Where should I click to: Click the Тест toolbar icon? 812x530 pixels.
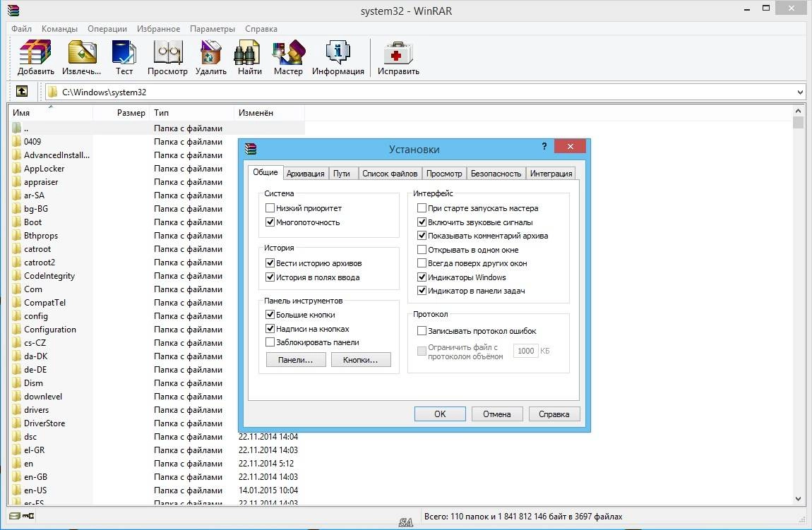[x=124, y=52]
